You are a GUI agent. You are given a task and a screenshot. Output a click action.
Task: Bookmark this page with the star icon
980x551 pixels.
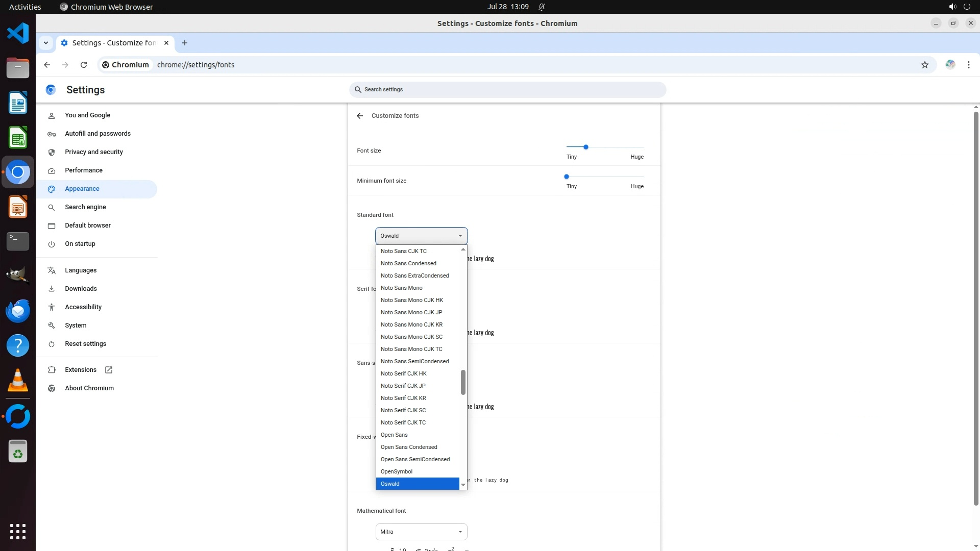click(x=924, y=65)
